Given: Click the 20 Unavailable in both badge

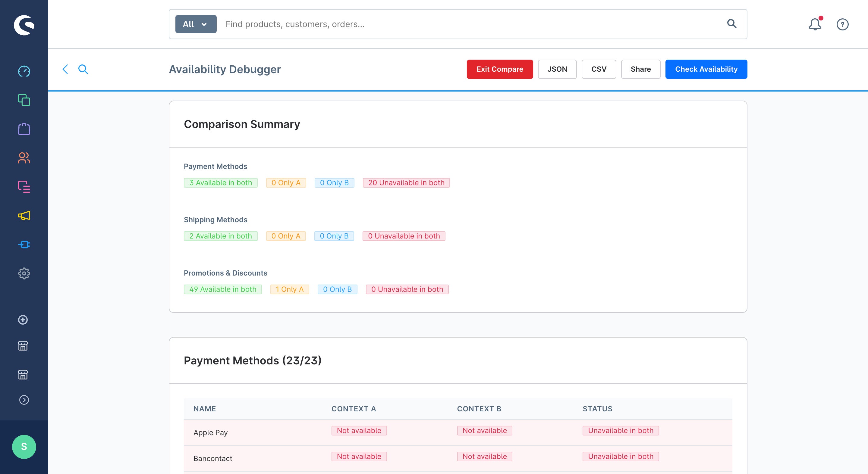Looking at the screenshot, I should click(406, 183).
